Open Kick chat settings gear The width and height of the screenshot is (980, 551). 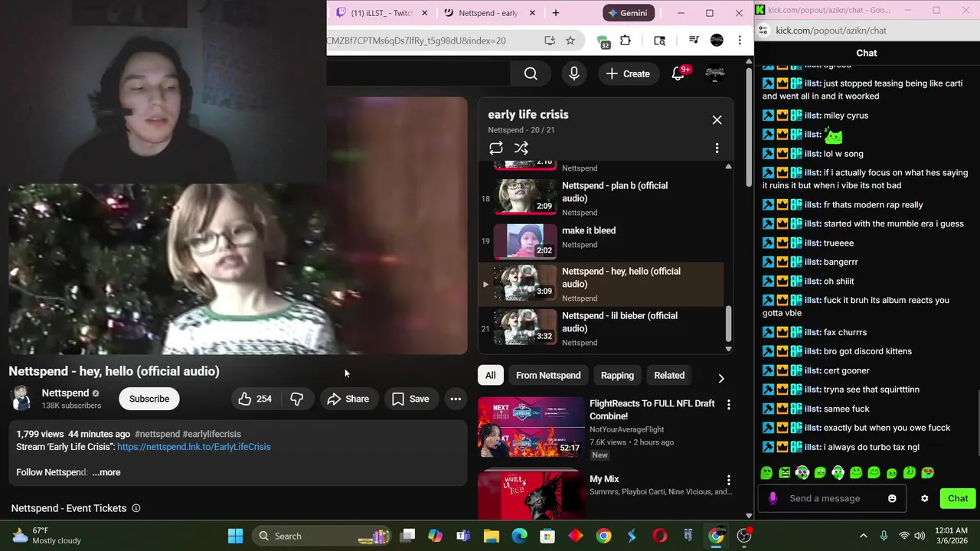coord(925,498)
